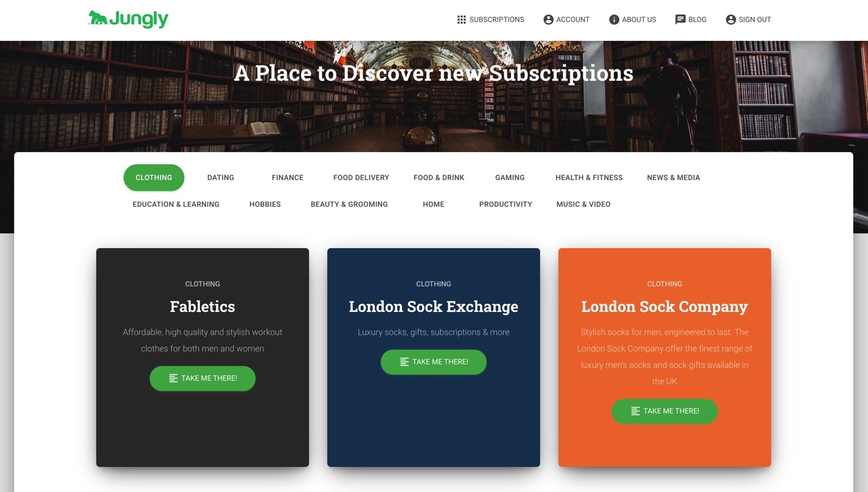Click CLOTHING label on London Sock Exchange card

[434, 284]
